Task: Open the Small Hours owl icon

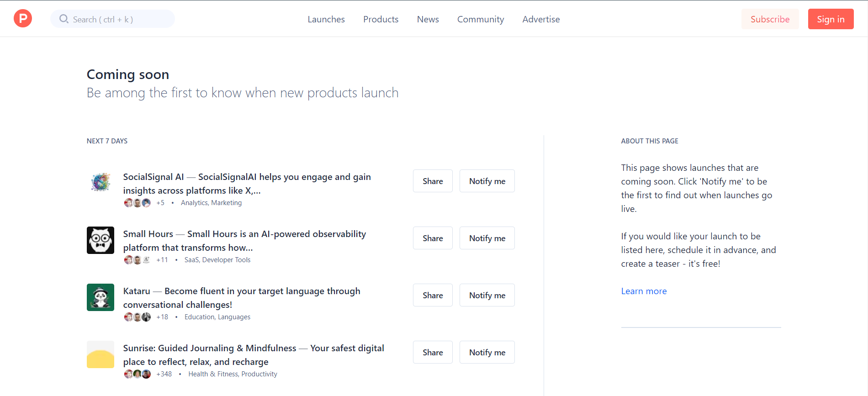Action: coord(101,240)
